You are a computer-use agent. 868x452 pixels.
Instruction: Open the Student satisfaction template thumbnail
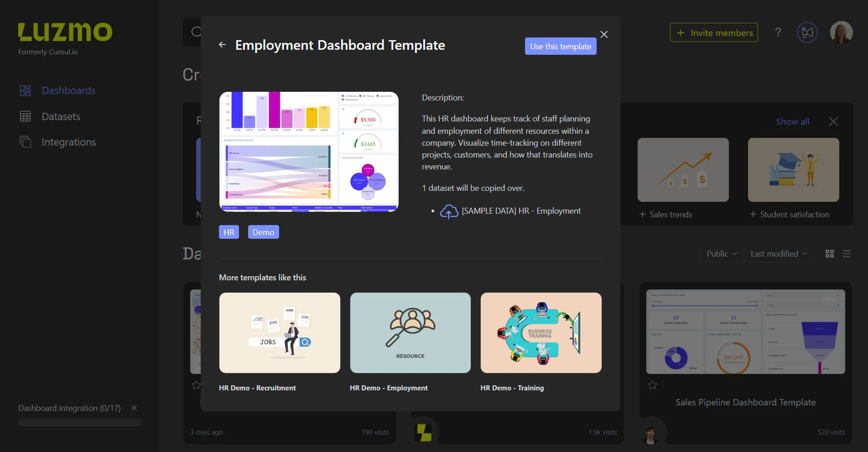[793, 170]
